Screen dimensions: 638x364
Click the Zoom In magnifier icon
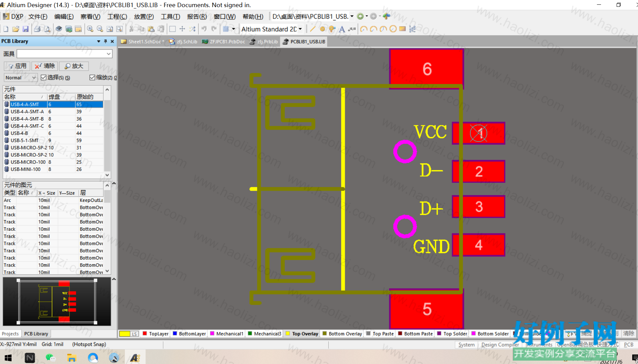click(90, 29)
